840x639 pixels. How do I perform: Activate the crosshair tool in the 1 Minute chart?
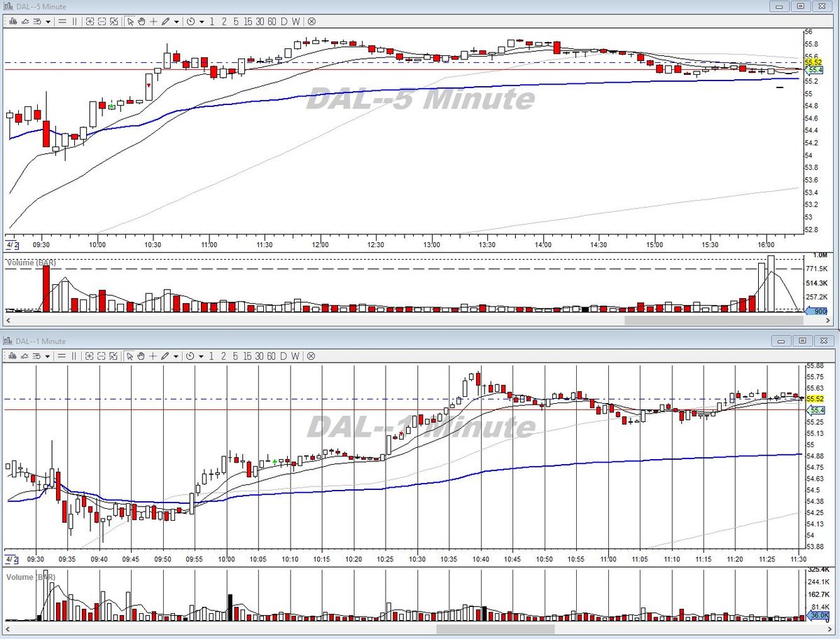153,356
